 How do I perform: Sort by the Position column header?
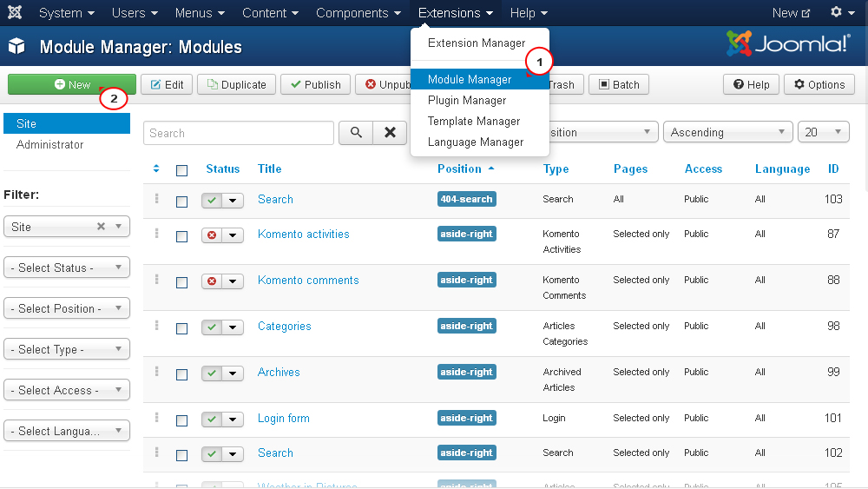point(459,169)
